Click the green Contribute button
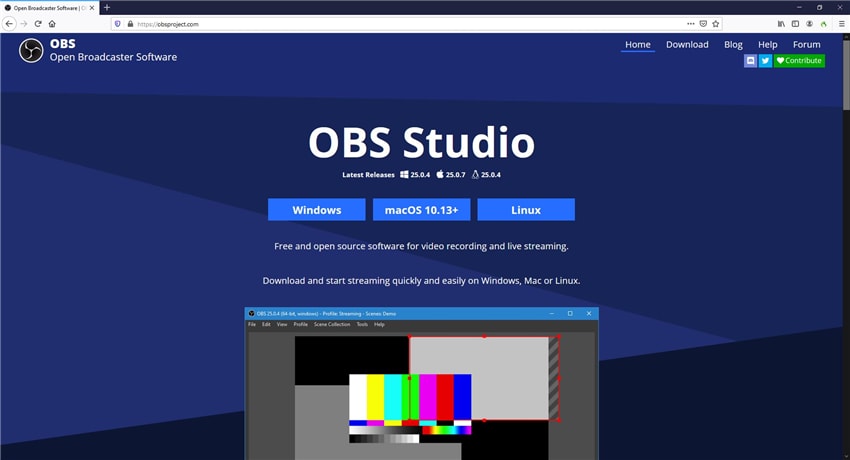The height and width of the screenshot is (460, 850). [799, 61]
